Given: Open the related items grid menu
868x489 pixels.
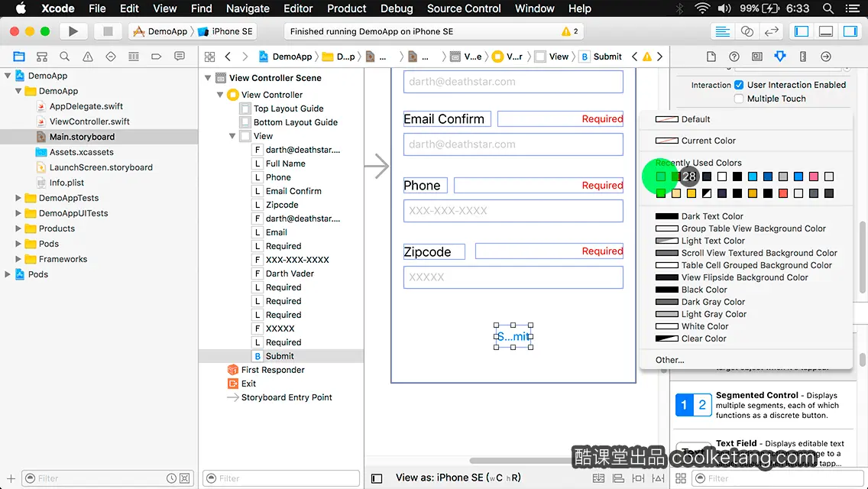Looking at the screenshot, I should pyautogui.click(x=209, y=57).
